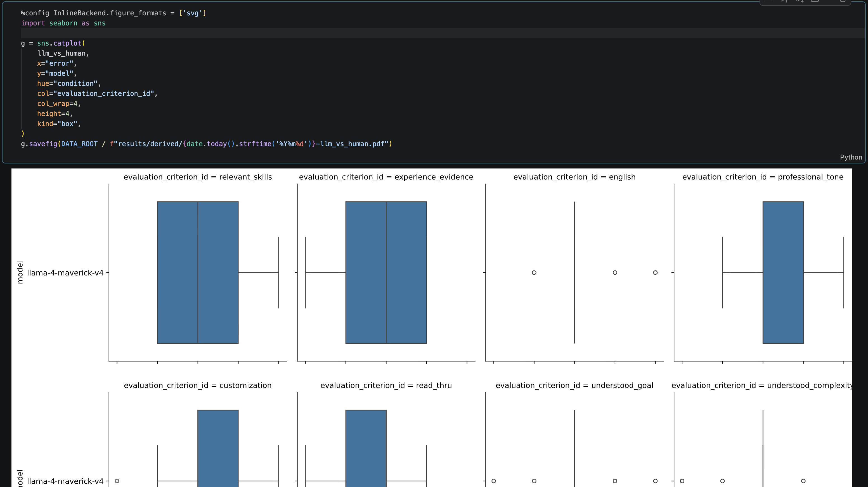
Task: Click the "professional_tone" plot title
Action: coord(763,177)
